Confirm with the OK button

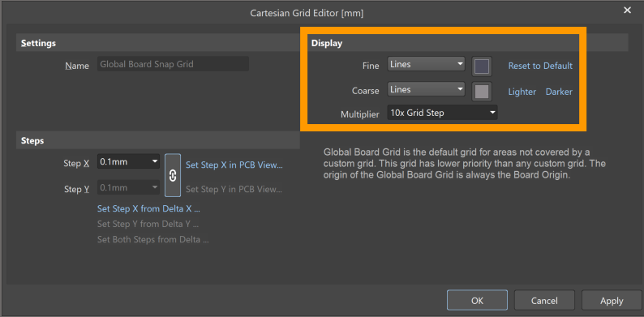[477, 301]
